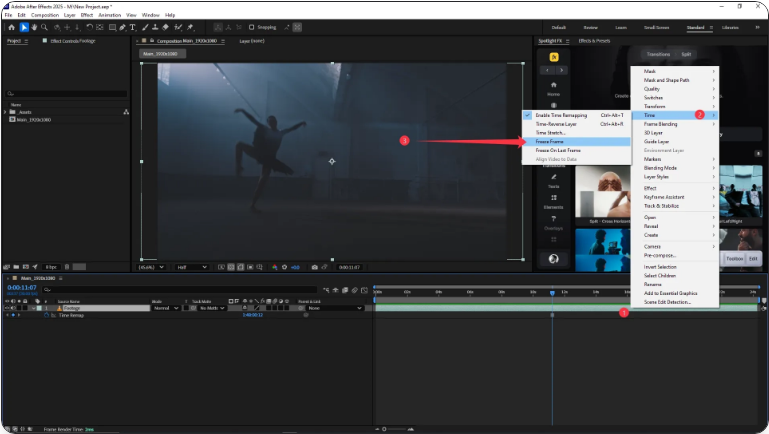Click the snapshot camera icon
The image size is (769, 434).
(x=315, y=267)
